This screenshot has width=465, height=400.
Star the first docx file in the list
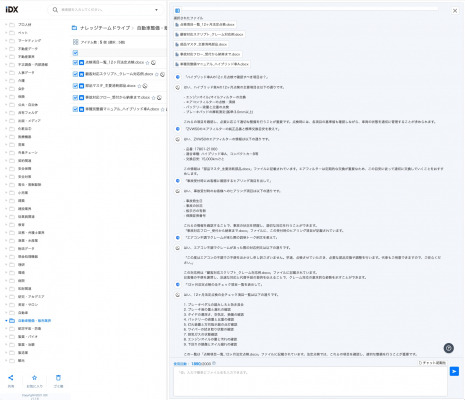pyautogui.click(x=148, y=63)
